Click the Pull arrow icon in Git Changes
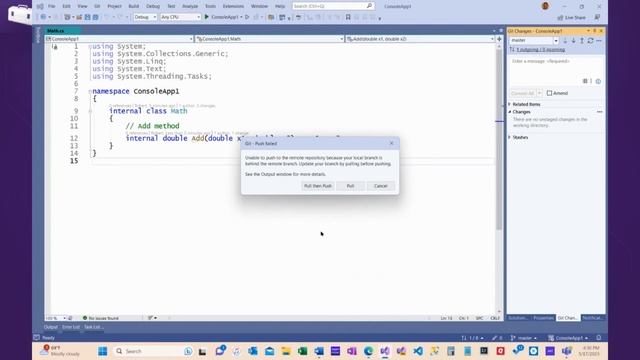640x360 pixels. (573, 40)
